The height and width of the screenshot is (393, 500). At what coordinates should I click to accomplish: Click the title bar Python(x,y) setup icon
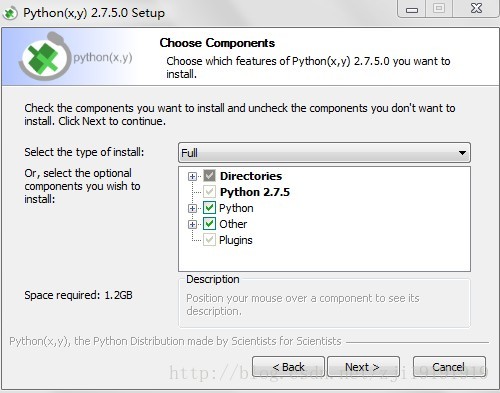click(10, 13)
